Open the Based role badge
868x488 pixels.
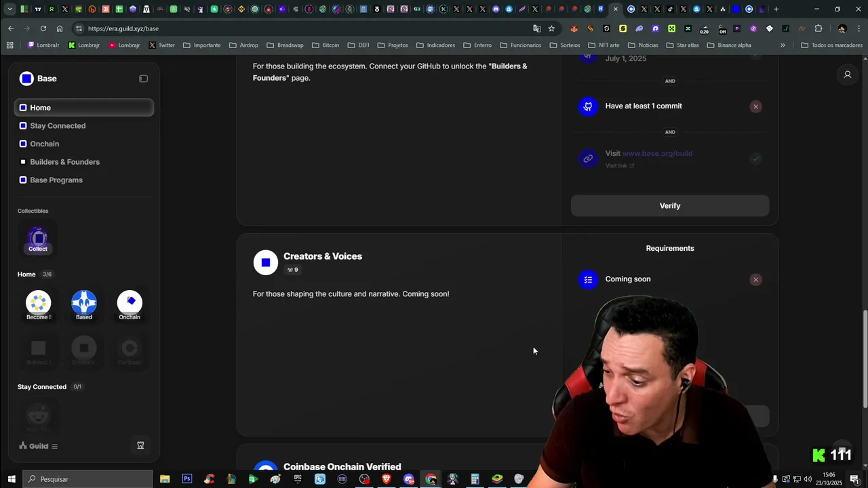pyautogui.click(x=84, y=305)
